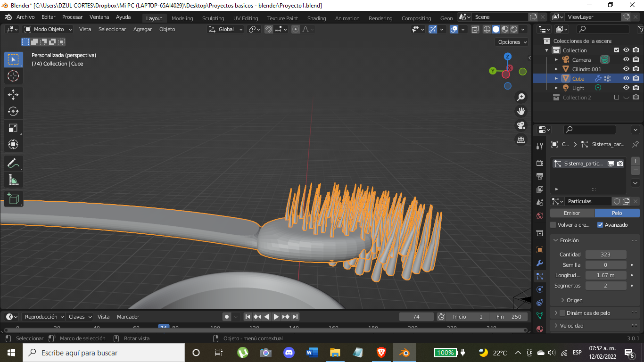Click the Segmentos value field
Viewport: 644px width, 362px height.
pos(606,286)
